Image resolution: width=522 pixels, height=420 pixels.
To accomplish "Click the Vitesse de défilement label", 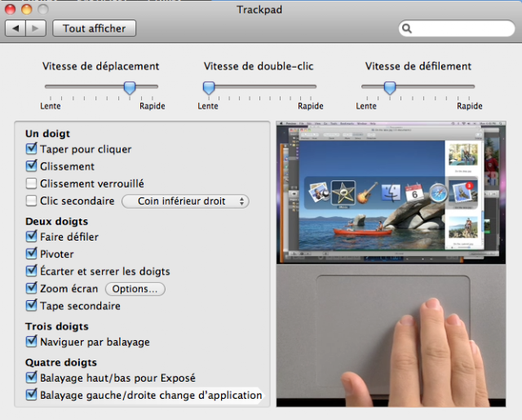I will pyautogui.click(x=418, y=66).
